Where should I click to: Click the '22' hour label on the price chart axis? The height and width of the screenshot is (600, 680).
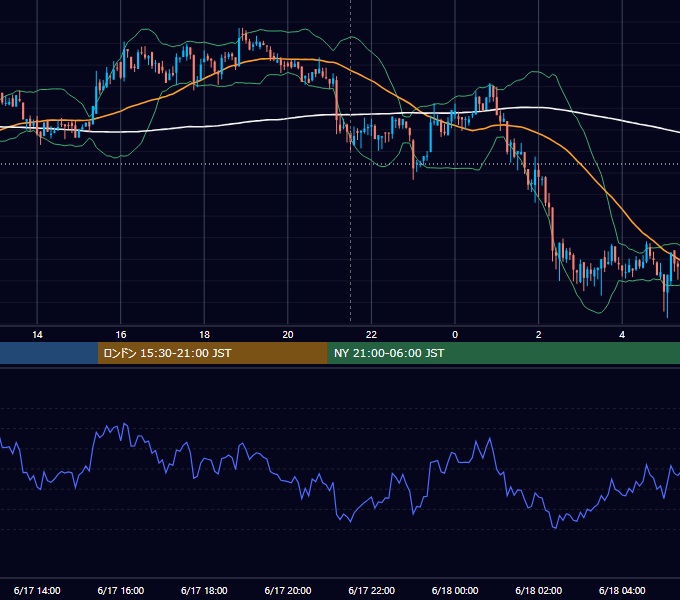pos(371,335)
